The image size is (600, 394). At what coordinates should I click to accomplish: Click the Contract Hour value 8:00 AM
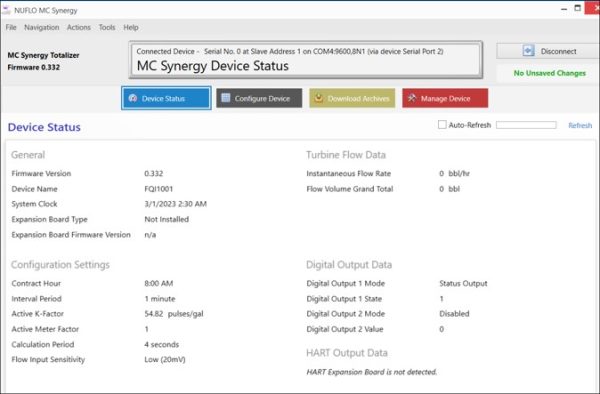[158, 283]
